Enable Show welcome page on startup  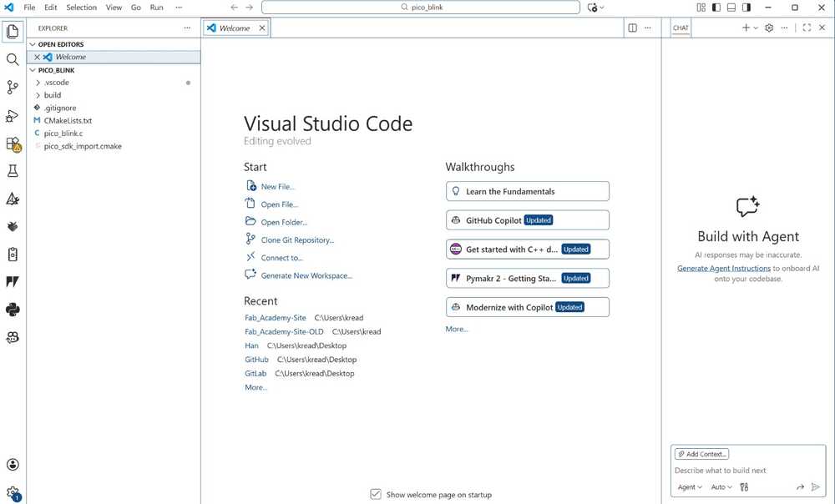(x=376, y=494)
